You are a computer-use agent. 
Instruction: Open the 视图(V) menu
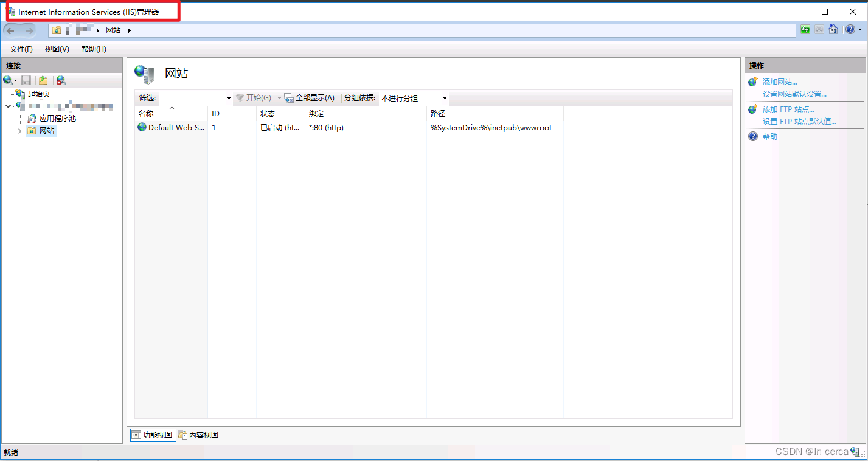coord(57,49)
